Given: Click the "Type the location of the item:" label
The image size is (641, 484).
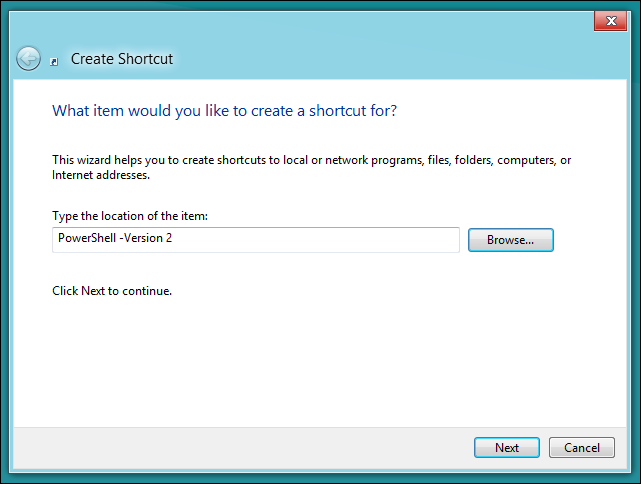Looking at the screenshot, I should 129,216.
